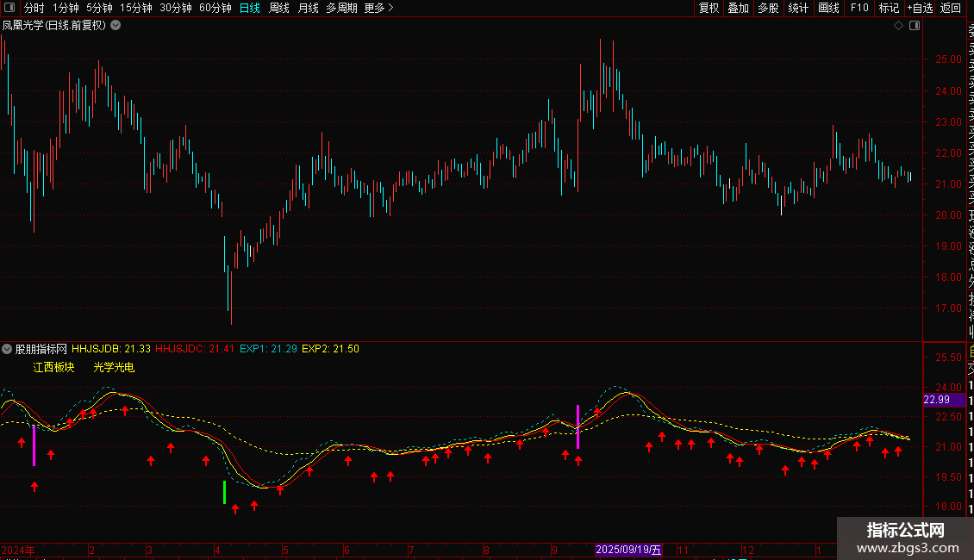Add stock via +自选 button
This screenshot has height=560, width=974.
(920, 8)
